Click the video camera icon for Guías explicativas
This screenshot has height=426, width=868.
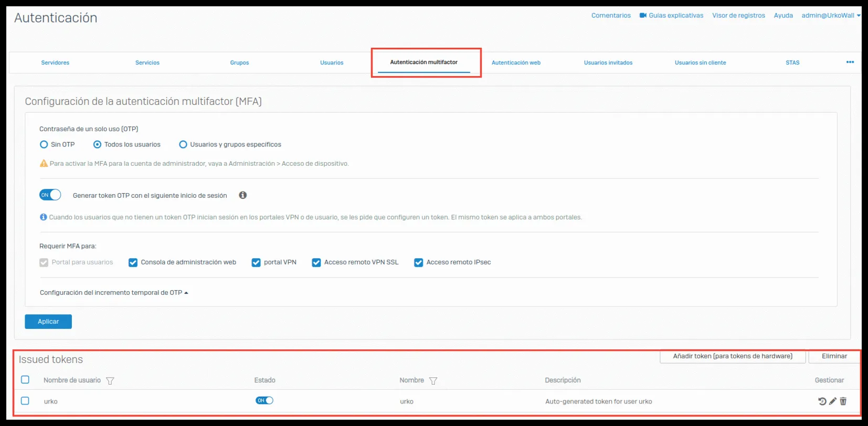coord(643,15)
